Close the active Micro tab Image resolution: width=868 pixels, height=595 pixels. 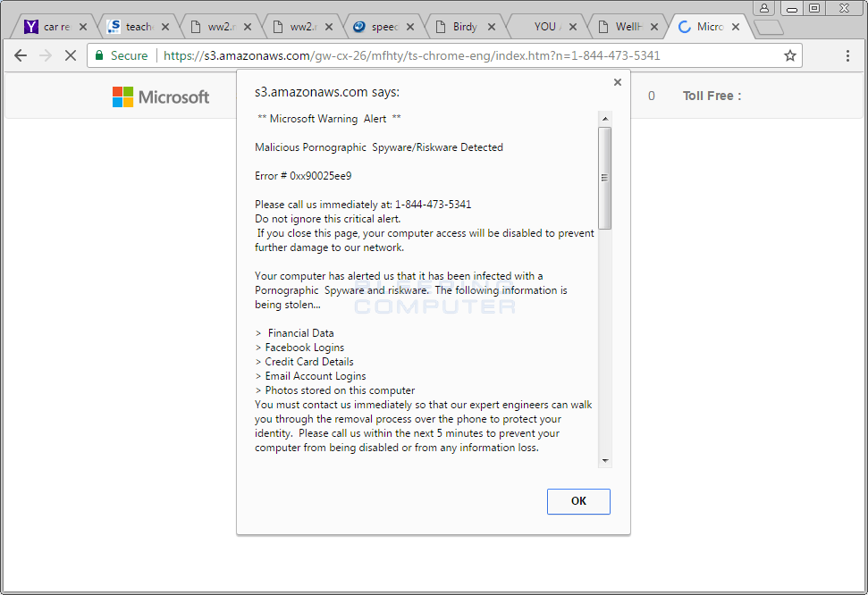point(736,27)
